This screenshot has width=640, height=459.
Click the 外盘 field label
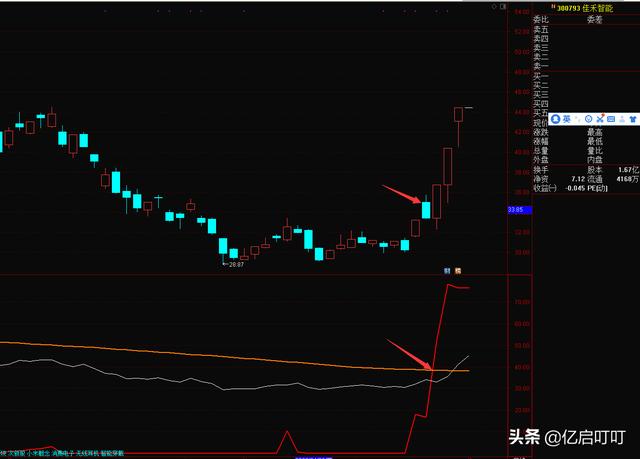point(541,160)
